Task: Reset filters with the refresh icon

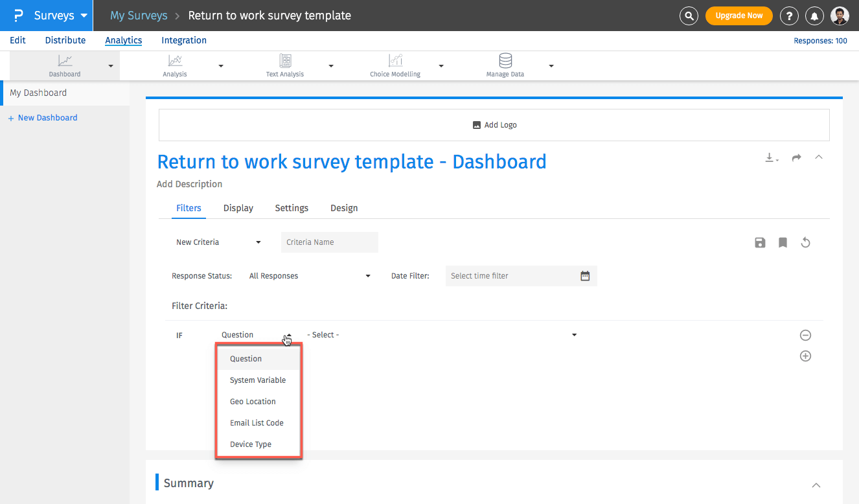Action: click(805, 243)
